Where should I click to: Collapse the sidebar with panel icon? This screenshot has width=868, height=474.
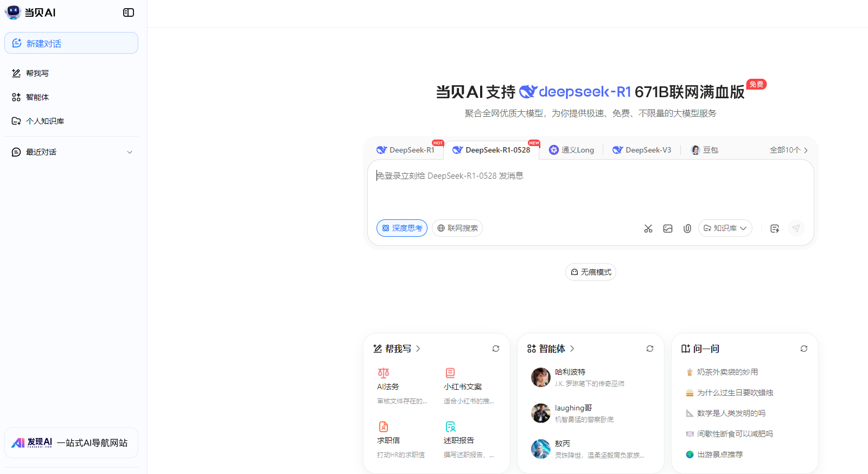click(x=129, y=12)
